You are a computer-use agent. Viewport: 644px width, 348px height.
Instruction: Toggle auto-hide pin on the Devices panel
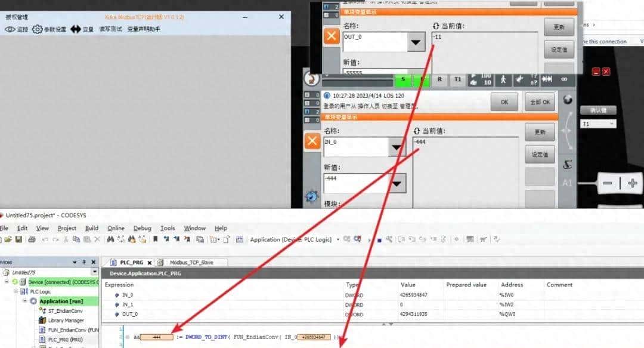tap(84, 261)
